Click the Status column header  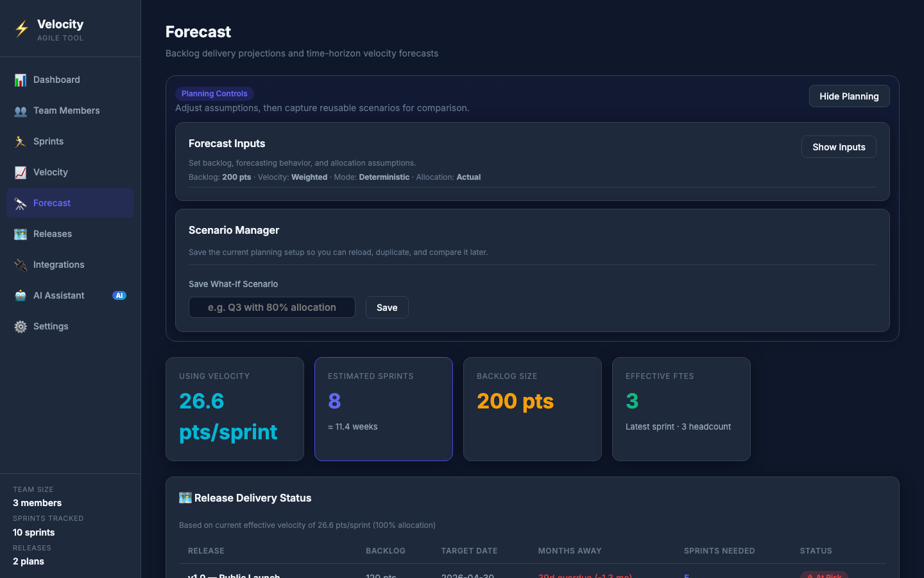pos(816,551)
